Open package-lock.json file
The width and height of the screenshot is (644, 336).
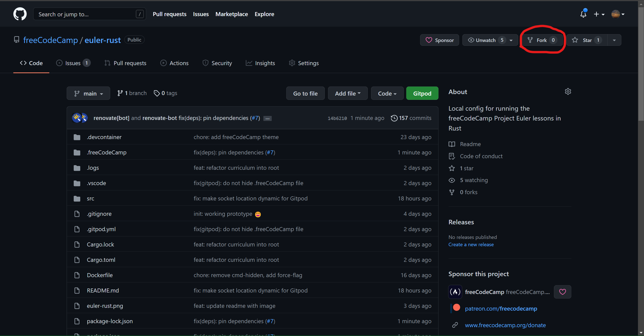[110, 321]
